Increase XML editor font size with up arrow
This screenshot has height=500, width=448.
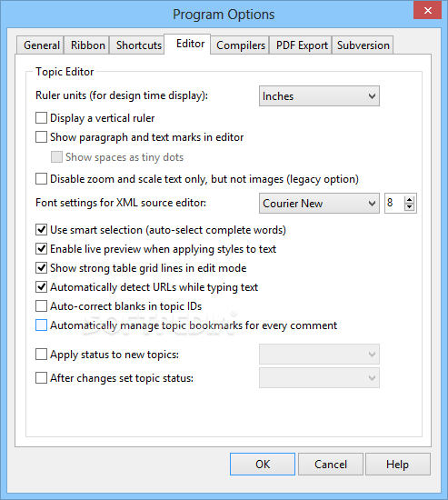[x=409, y=199]
